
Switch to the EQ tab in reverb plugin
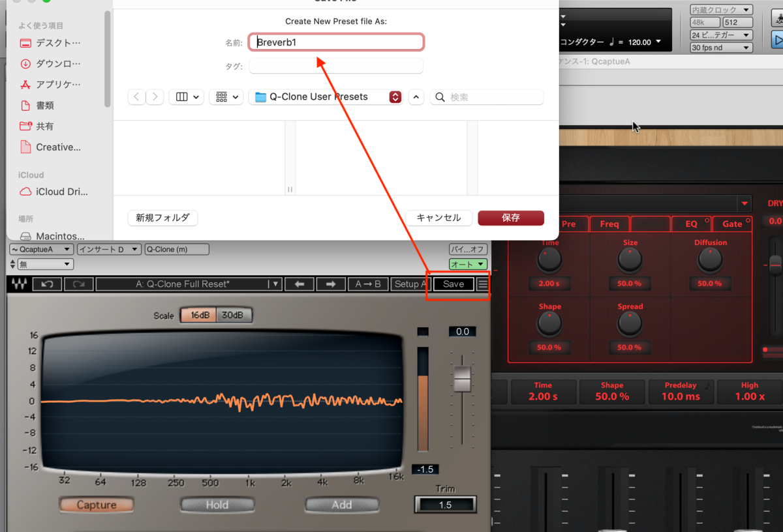point(691,224)
